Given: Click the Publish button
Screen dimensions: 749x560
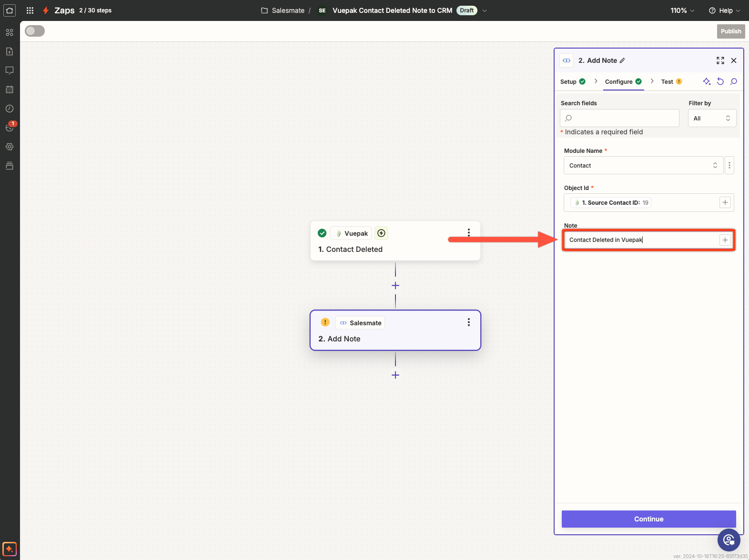Looking at the screenshot, I should coord(730,31).
